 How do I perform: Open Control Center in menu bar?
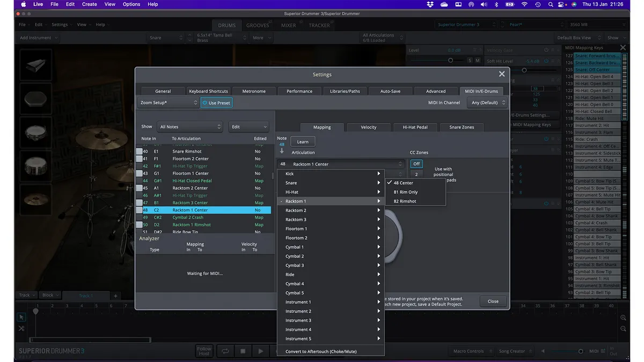tap(562, 4)
